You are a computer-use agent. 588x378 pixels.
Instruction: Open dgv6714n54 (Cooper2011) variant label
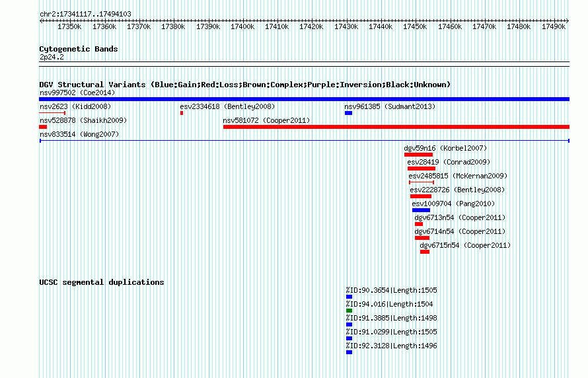[x=460, y=231]
